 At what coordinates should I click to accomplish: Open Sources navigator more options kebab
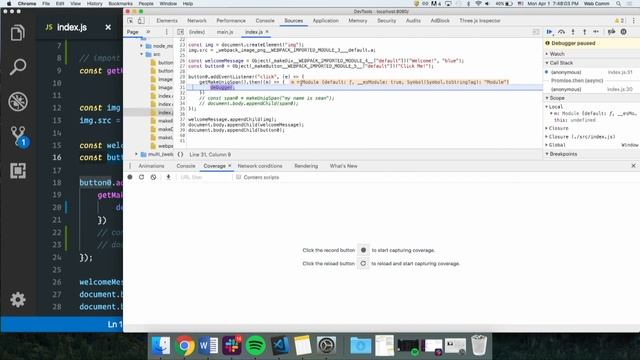(167, 32)
